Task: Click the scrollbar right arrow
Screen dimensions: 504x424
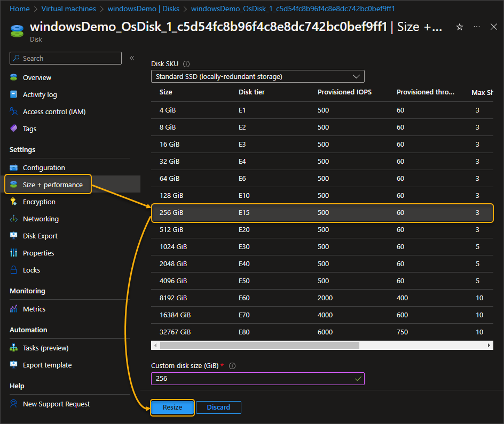Action: (489, 346)
